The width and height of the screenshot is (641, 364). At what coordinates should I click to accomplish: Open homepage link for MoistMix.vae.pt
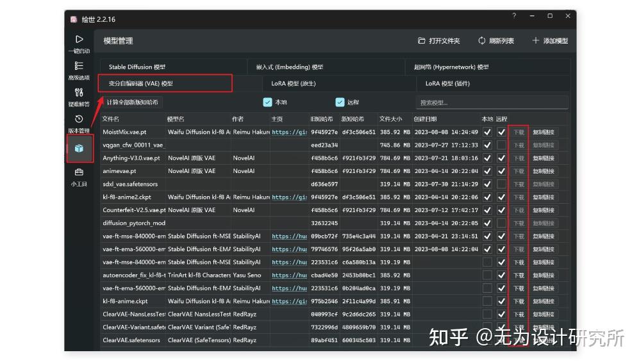[290, 132]
